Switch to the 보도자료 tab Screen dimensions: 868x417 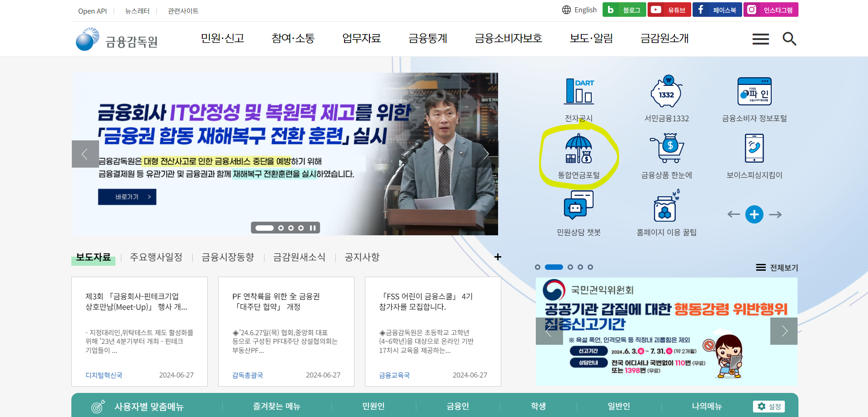click(x=93, y=258)
